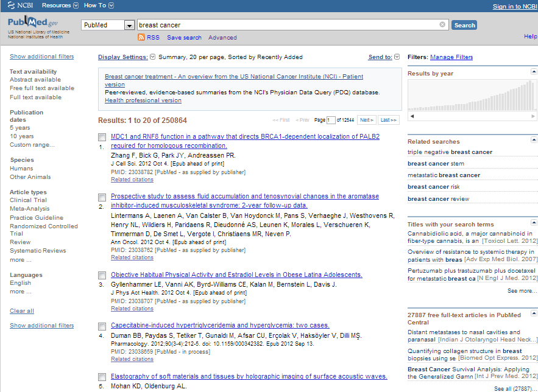Open the Display Settings dropdown

(127, 57)
